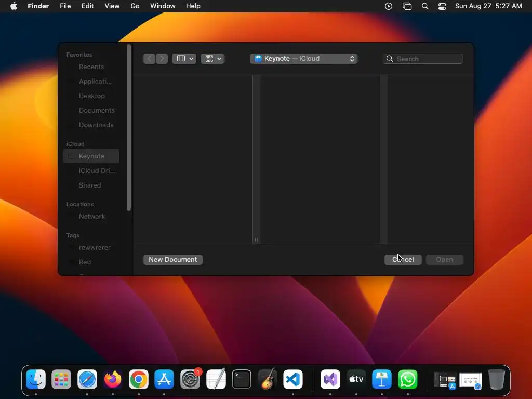Open WhatsApp from the Dock
Screen dimensions: 532x399
407,379
